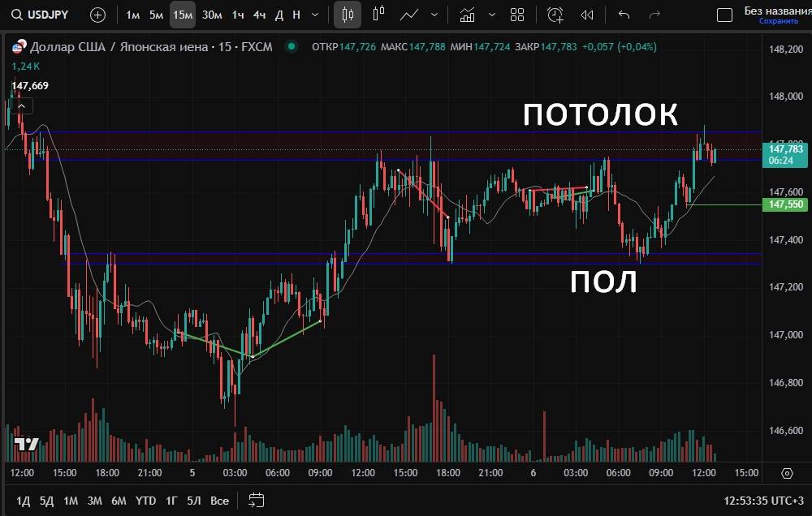Open the indicators chart icon

[x=467, y=15]
